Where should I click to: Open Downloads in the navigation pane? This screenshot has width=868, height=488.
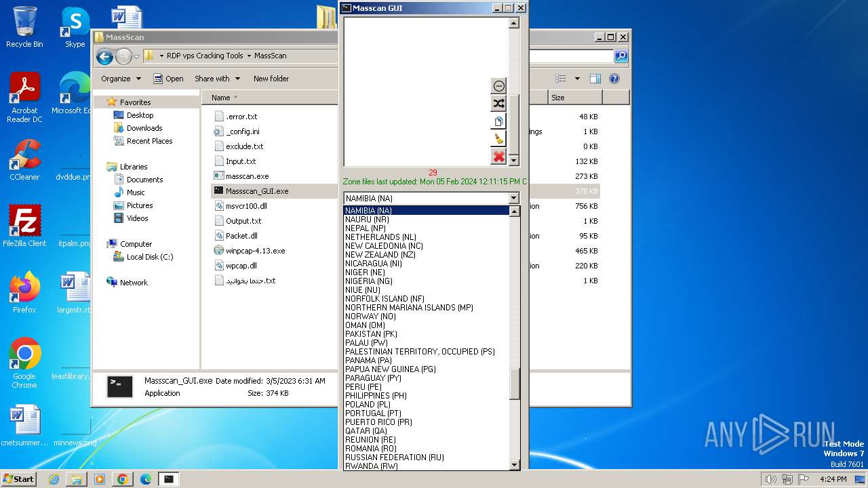point(144,128)
